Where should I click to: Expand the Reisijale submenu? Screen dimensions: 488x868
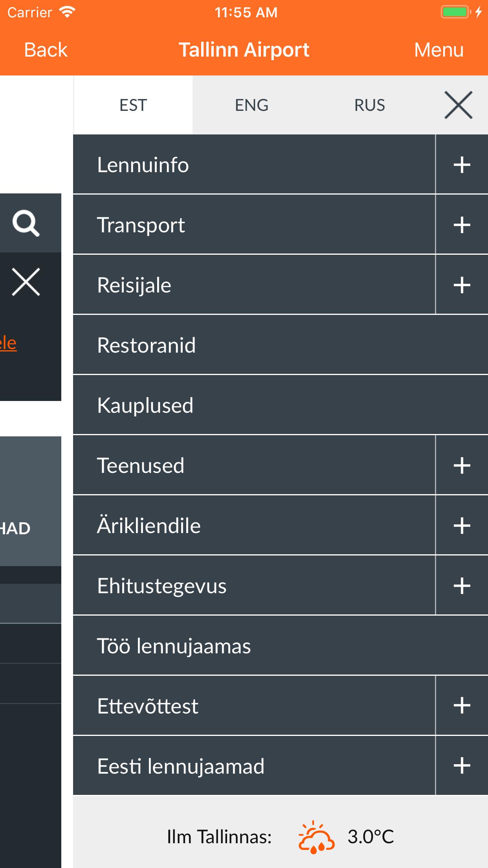point(462,285)
